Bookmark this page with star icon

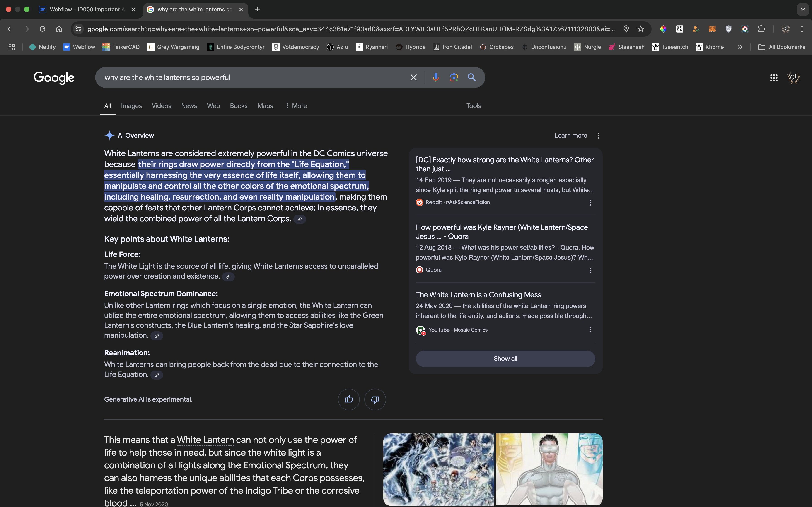[x=640, y=29]
